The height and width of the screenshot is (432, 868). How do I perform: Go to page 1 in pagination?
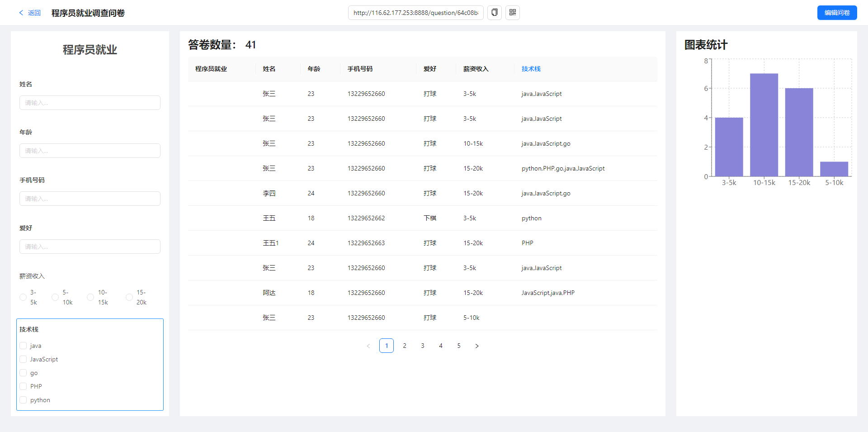(387, 346)
